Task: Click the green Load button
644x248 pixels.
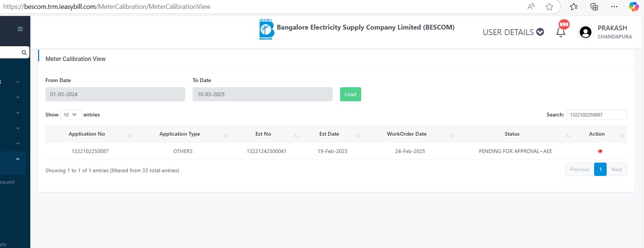Action: coord(350,94)
